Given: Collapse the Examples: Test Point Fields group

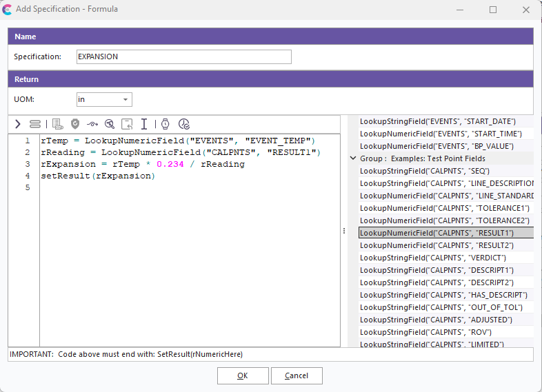Looking at the screenshot, I should click(x=353, y=158).
